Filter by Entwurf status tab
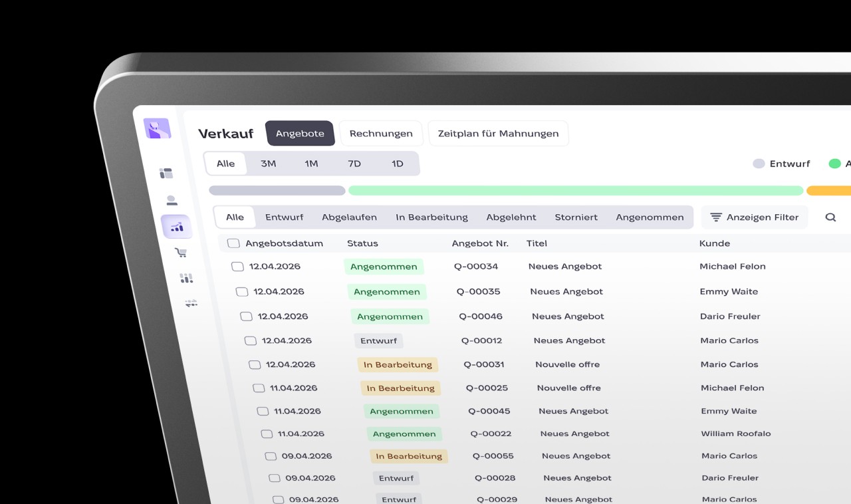This screenshot has height=504, width=851. 285,217
